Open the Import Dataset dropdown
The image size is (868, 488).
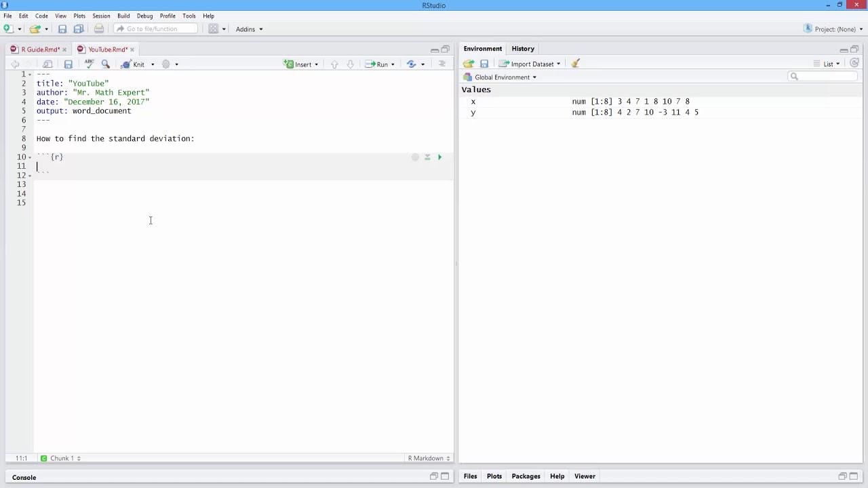click(531, 64)
